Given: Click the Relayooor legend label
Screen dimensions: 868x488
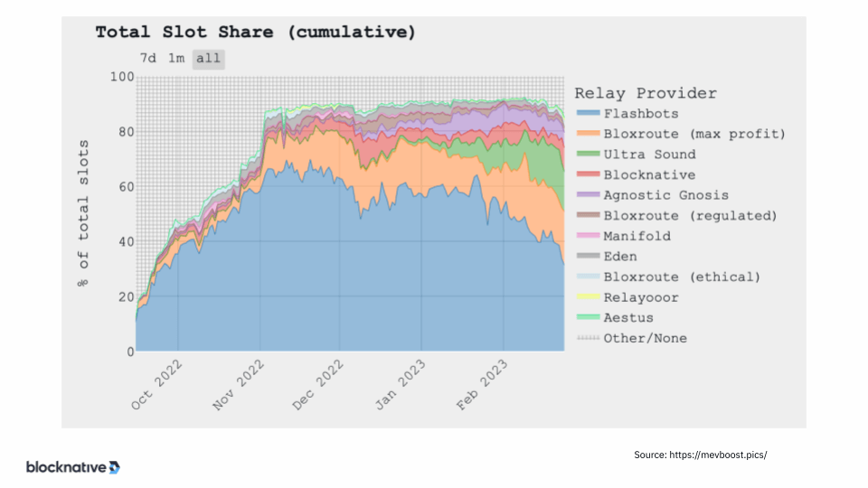Looking at the screenshot, I should (641, 297).
